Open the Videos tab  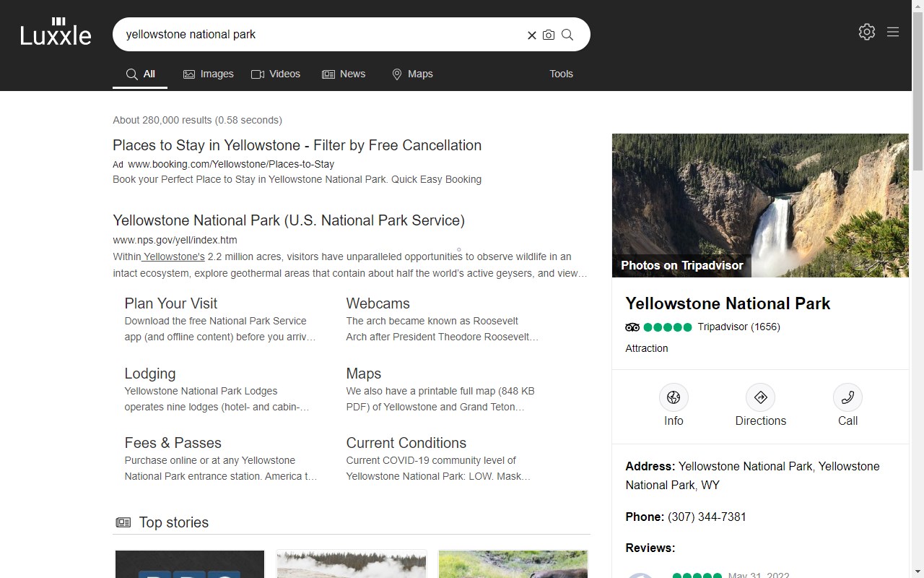pos(275,74)
